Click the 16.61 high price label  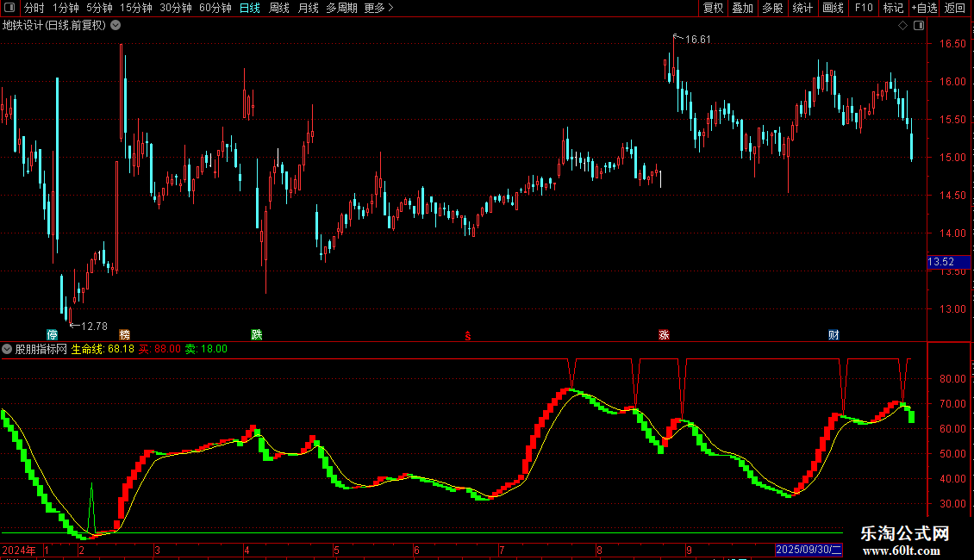point(697,40)
